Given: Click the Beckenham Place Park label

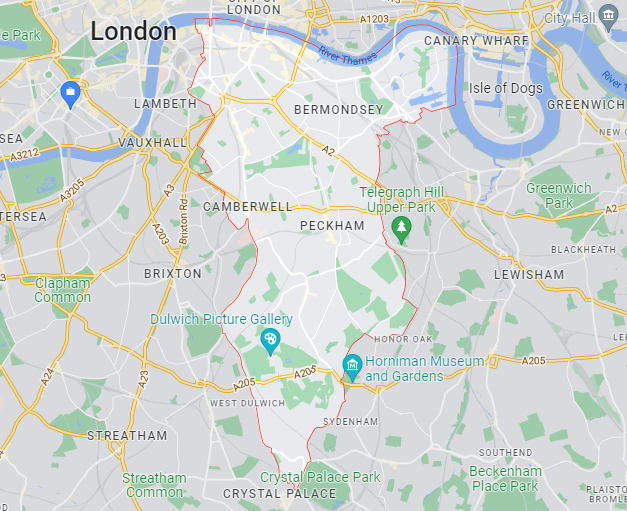Looking at the screenshot, I should point(505,479).
